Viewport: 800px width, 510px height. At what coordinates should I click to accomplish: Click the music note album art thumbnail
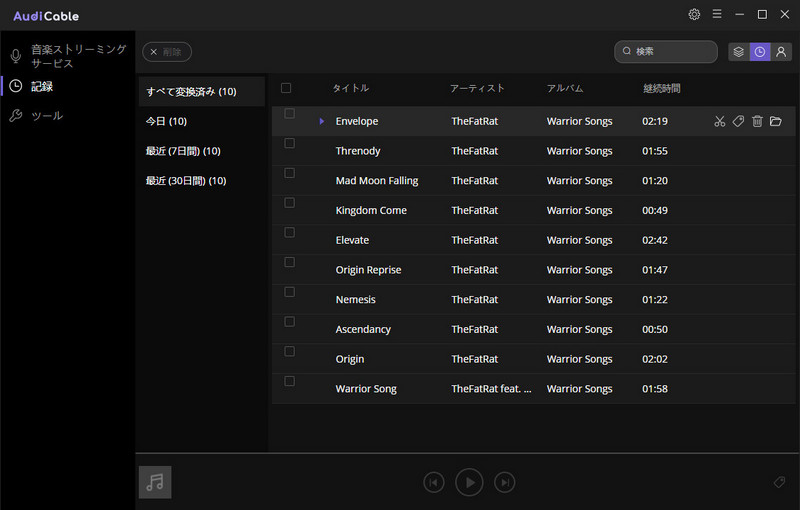[x=155, y=482]
